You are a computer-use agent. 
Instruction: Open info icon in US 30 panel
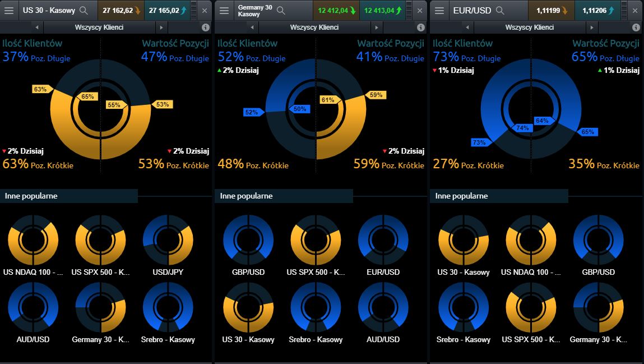205,27
